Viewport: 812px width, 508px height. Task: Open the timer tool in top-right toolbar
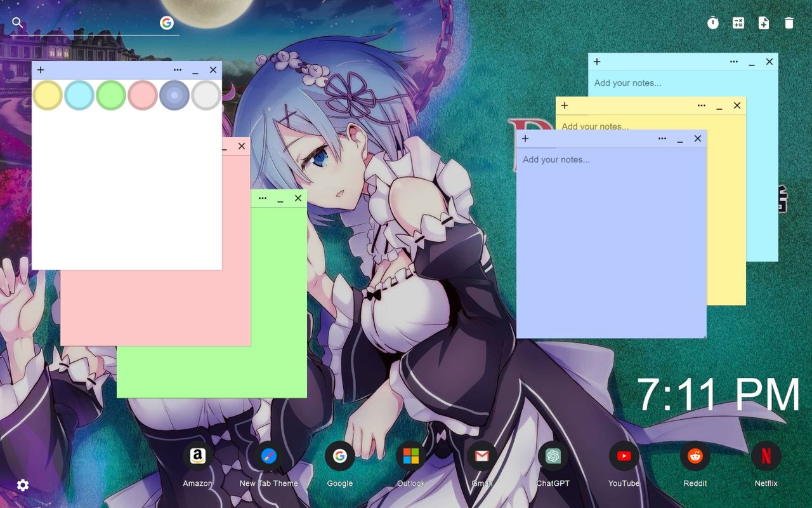pos(713,23)
